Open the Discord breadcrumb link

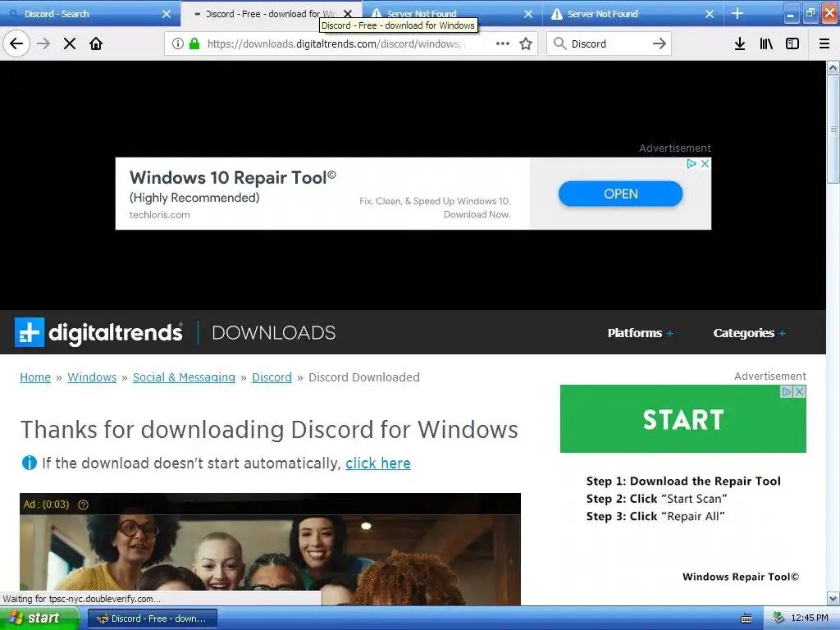272,377
